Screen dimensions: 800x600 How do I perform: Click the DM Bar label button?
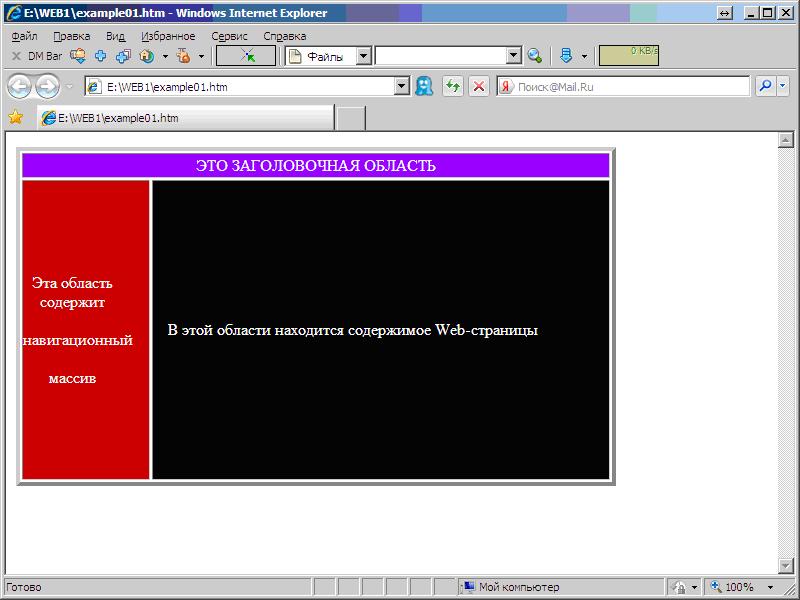(45, 56)
